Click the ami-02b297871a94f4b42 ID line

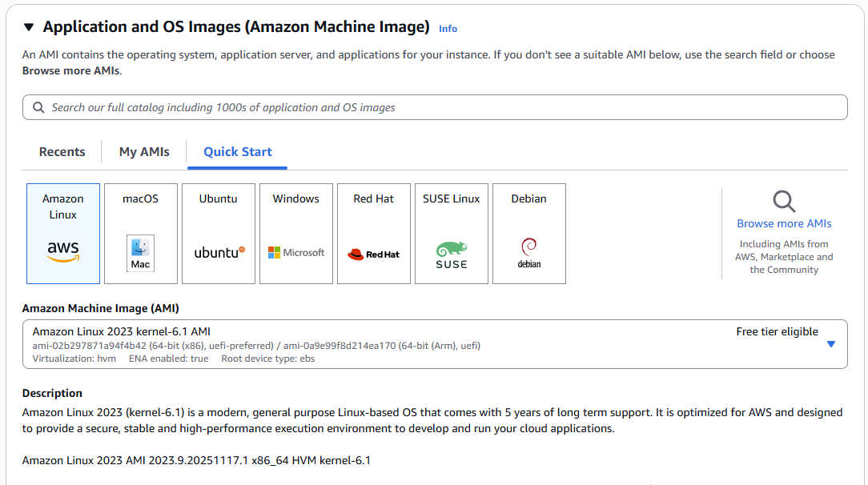click(256, 346)
